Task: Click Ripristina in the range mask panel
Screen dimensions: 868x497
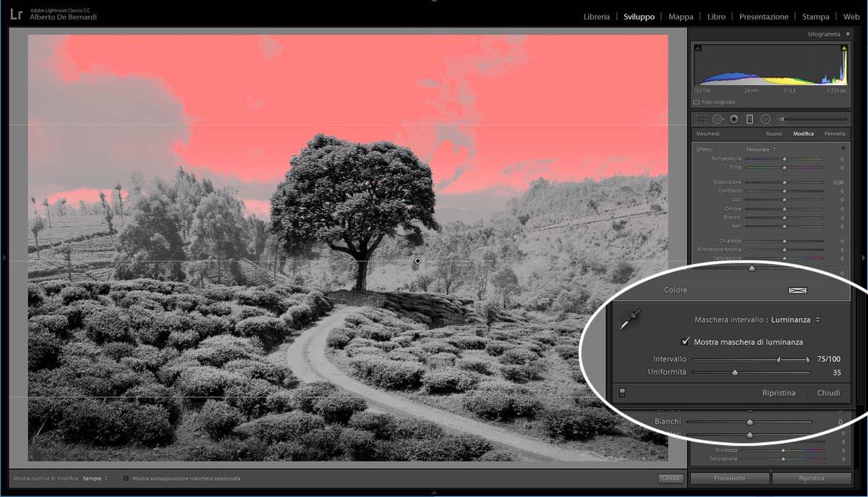Action: click(778, 393)
